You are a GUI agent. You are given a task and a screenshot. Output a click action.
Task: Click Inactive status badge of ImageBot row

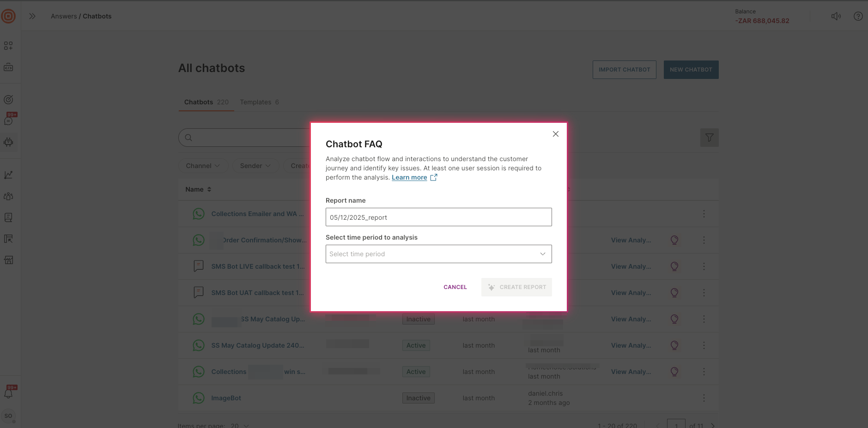[418, 398]
